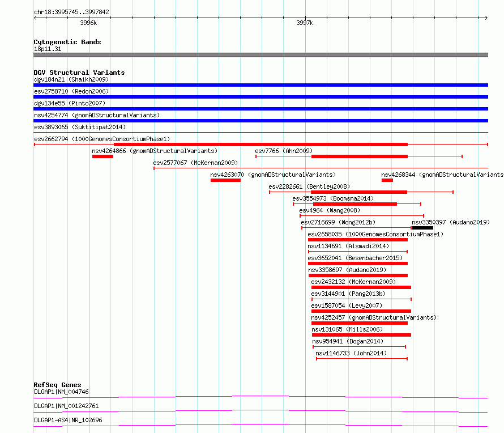Viewport: 504px width, 433px height.
Task: Select the DLGAP1-AS4|NR_102696 gene label
Action: click(68, 420)
